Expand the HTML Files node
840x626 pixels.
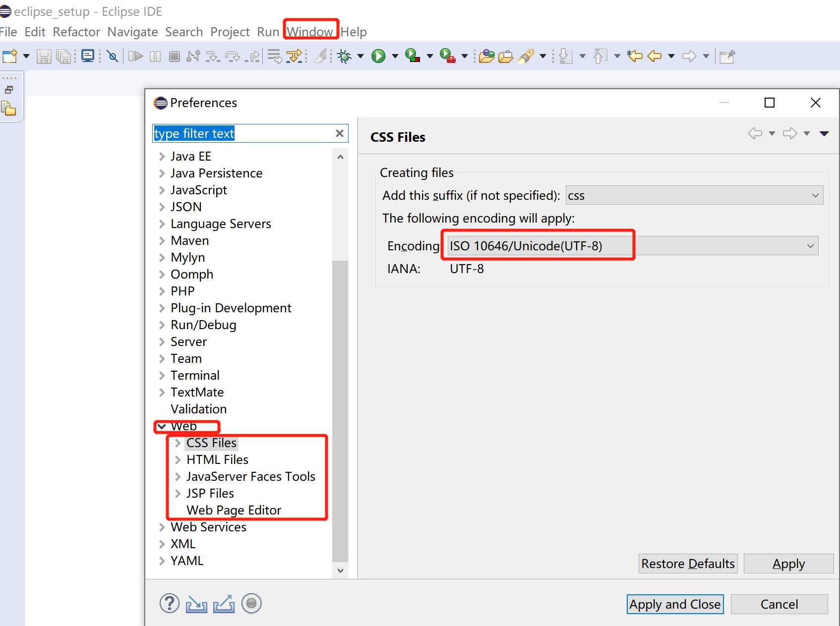pos(178,460)
